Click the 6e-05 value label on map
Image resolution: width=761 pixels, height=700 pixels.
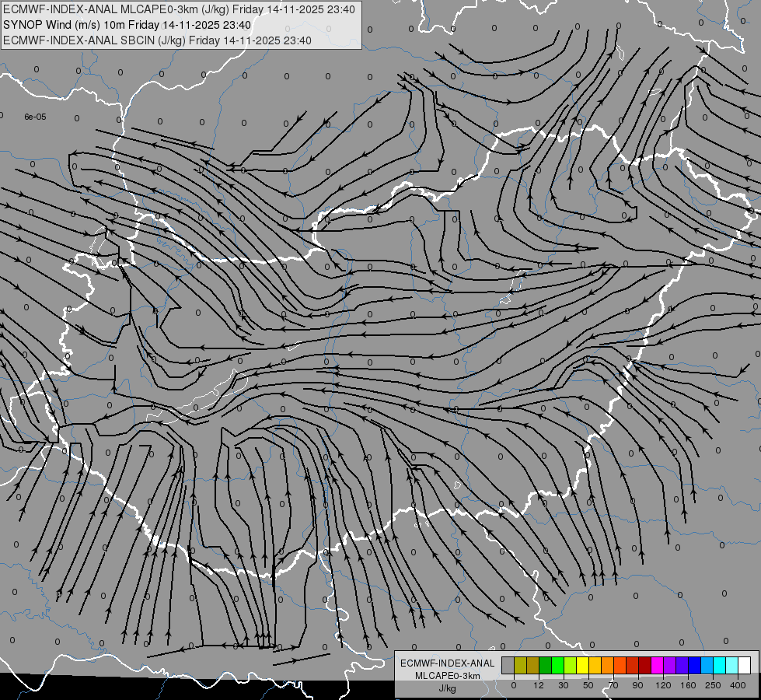click(35, 117)
